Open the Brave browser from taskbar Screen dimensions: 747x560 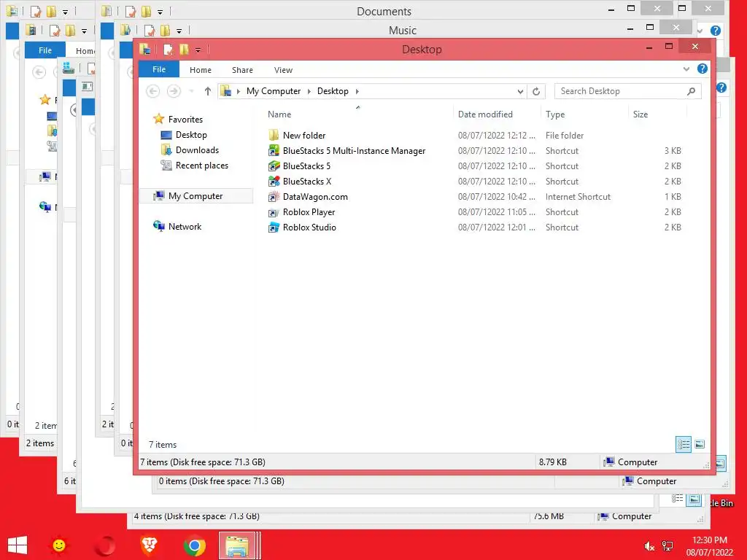[149, 545]
